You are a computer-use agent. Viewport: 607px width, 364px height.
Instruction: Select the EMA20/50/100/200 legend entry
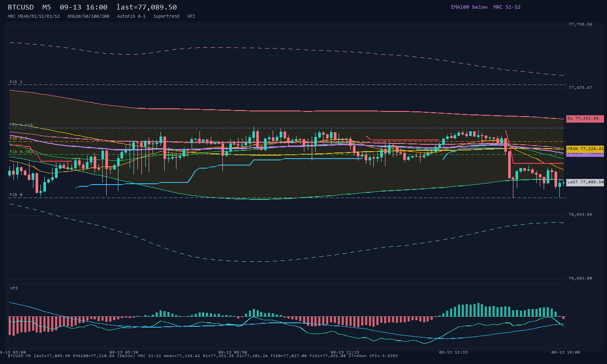(x=88, y=16)
